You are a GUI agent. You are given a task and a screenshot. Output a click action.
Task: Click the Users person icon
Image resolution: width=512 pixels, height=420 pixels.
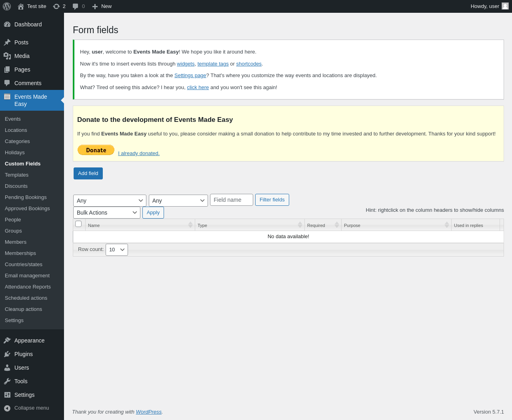(x=7, y=368)
